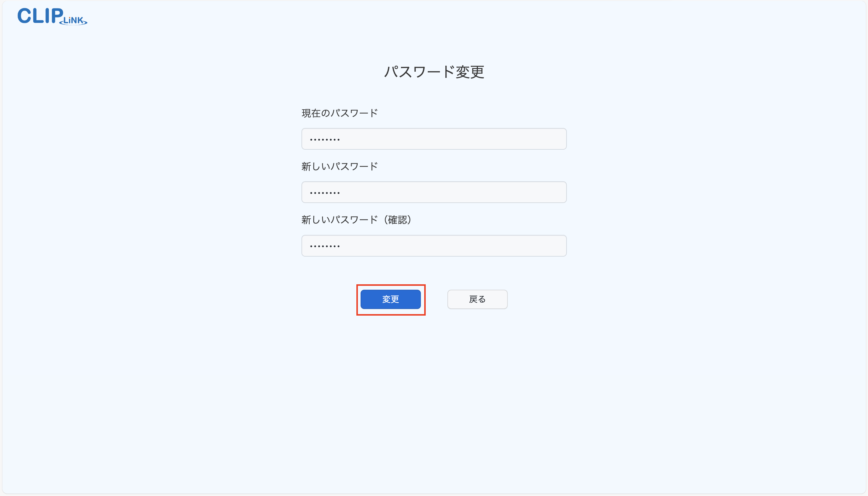Click masked dots in confirmation password field
Image resolution: width=868 pixels, height=496 pixels.
click(x=325, y=246)
